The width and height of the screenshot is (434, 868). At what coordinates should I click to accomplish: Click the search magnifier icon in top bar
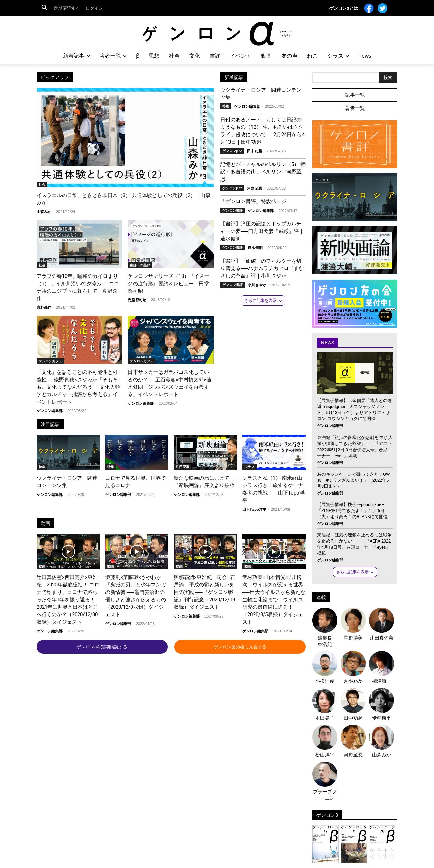click(44, 8)
